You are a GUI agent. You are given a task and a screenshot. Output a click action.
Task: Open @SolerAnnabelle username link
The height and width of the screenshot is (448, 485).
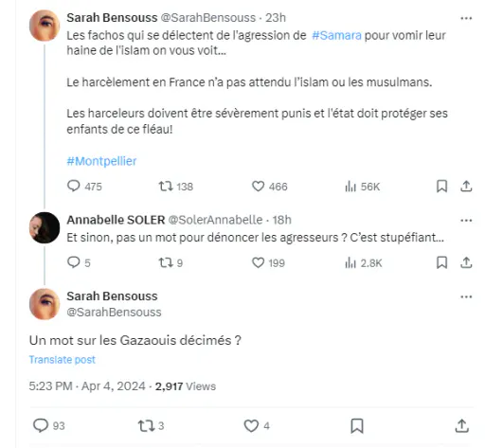coord(215,220)
